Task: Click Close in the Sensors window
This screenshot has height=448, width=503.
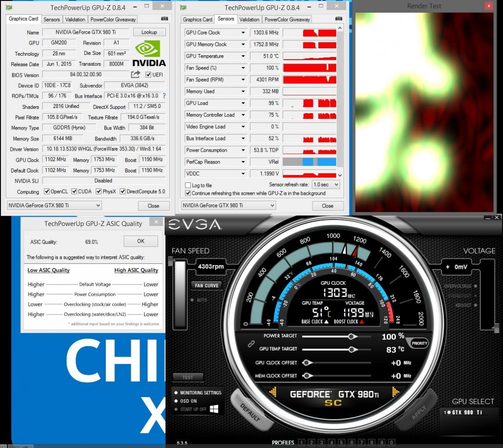Action: pos(327,206)
